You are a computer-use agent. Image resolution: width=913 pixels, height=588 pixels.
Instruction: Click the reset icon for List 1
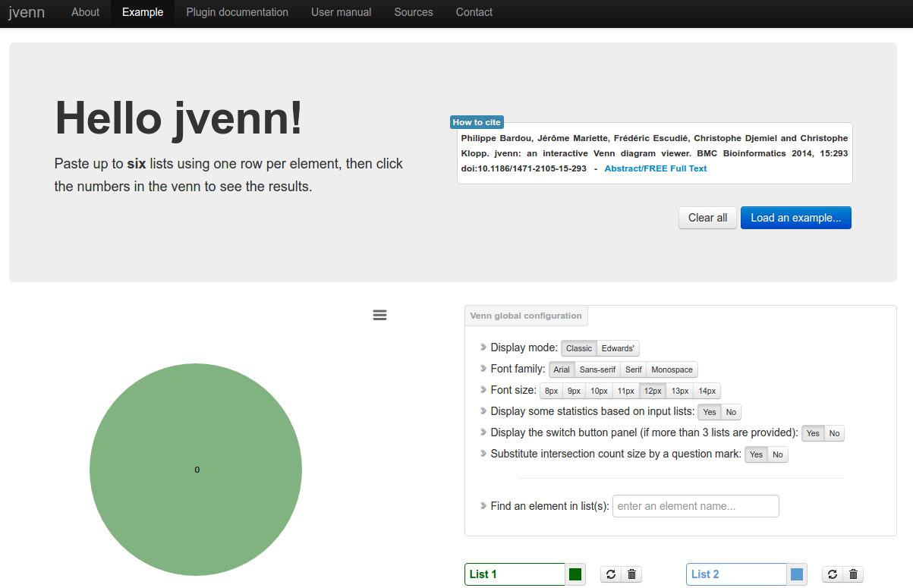(611, 574)
